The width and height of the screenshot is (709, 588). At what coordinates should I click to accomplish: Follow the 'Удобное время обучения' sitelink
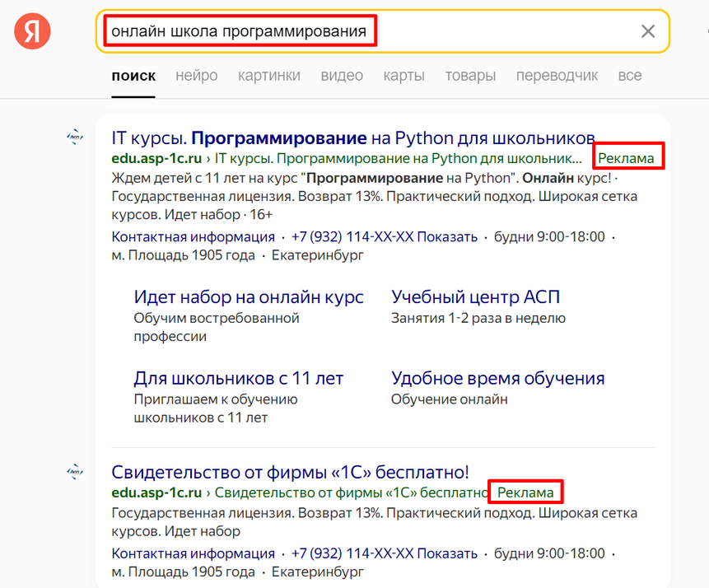(498, 379)
